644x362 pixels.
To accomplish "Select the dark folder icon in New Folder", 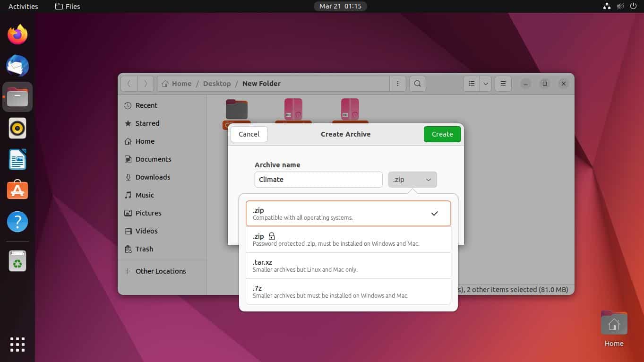I will (x=237, y=109).
